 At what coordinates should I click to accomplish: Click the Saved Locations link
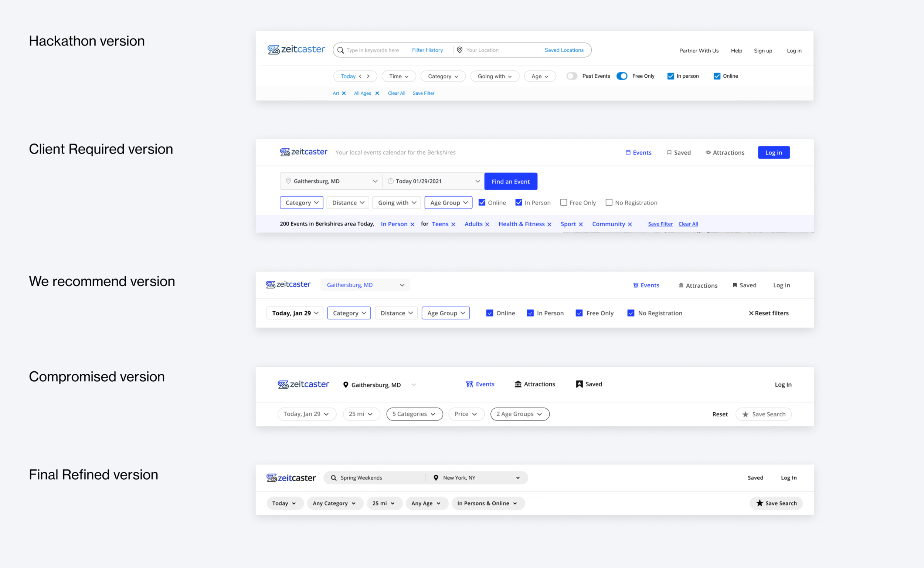(x=564, y=50)
